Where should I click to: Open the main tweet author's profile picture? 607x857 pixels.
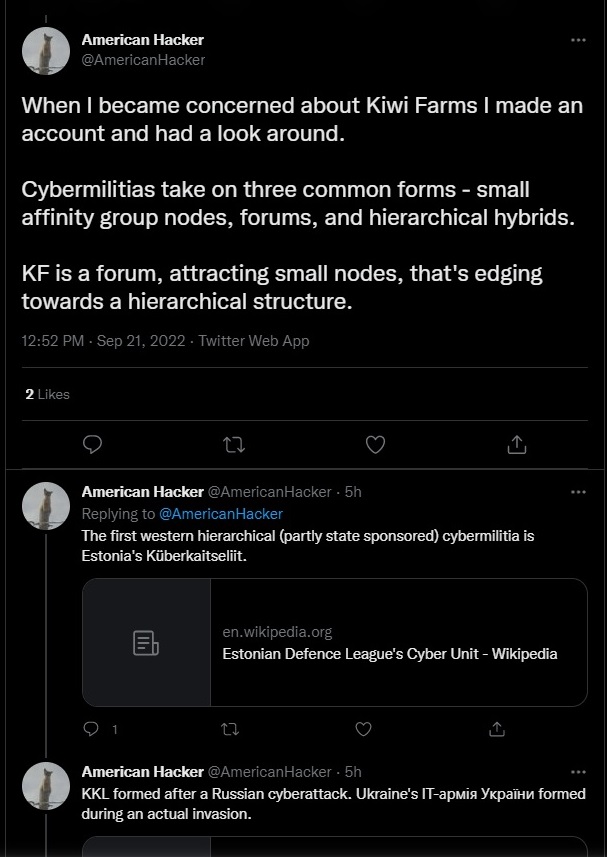46,50
